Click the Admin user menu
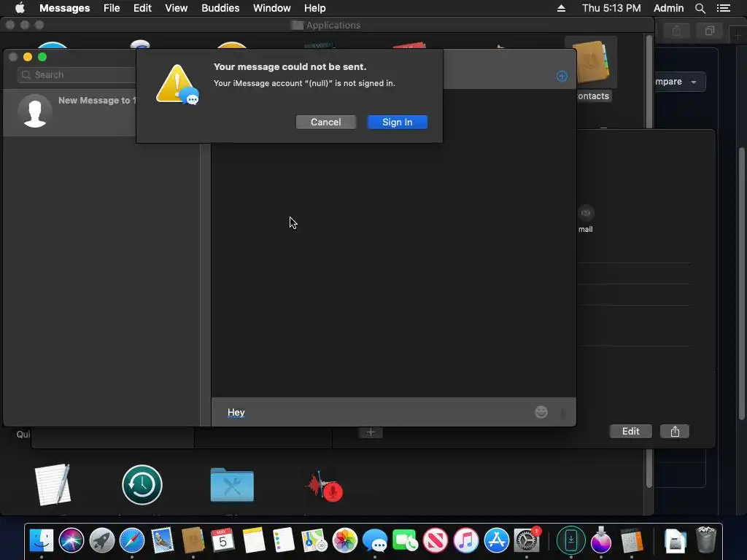 pos(668,8)
